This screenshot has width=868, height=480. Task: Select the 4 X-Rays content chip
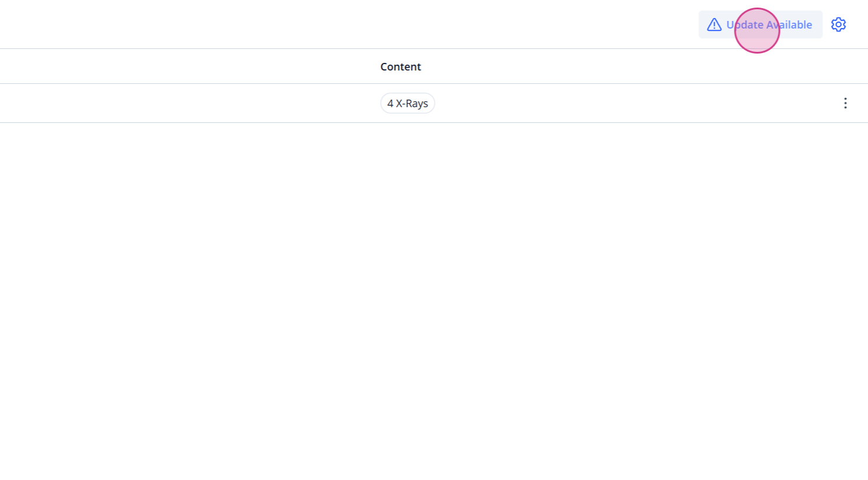tap(407, 103)
